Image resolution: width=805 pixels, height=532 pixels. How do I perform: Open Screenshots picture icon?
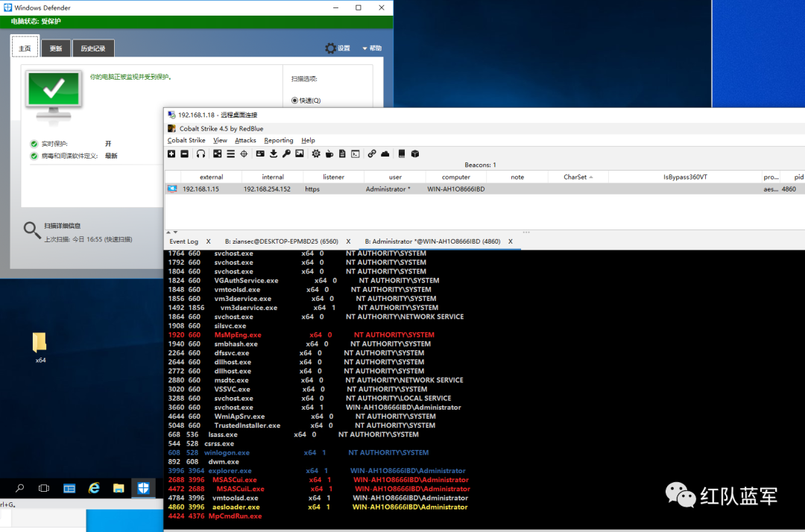(300, 154)
